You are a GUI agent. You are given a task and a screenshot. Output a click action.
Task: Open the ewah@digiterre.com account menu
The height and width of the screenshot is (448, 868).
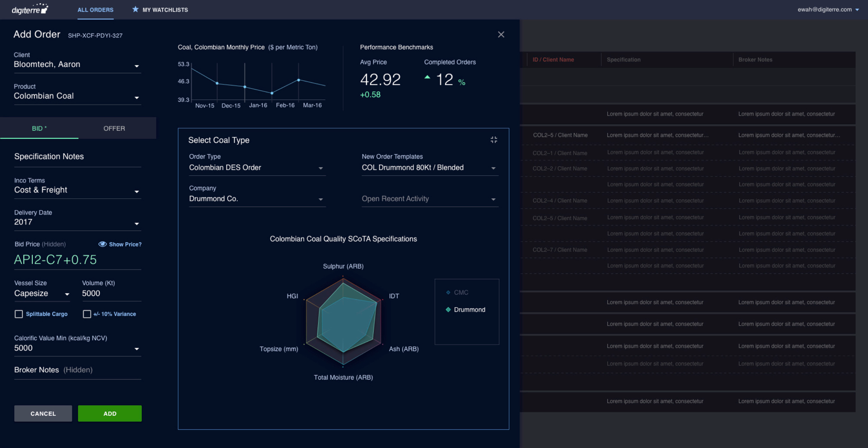click(x=828, y=9)
